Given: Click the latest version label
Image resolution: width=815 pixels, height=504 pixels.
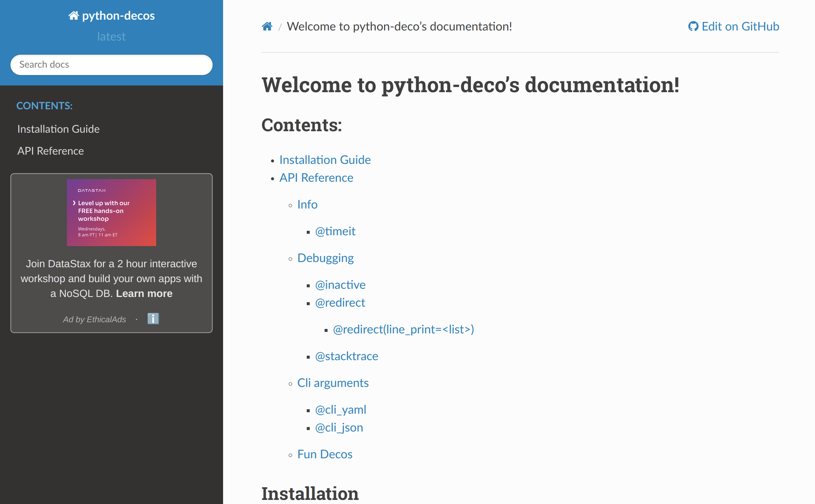Looking at the screenshot, I should coord(112,36).
